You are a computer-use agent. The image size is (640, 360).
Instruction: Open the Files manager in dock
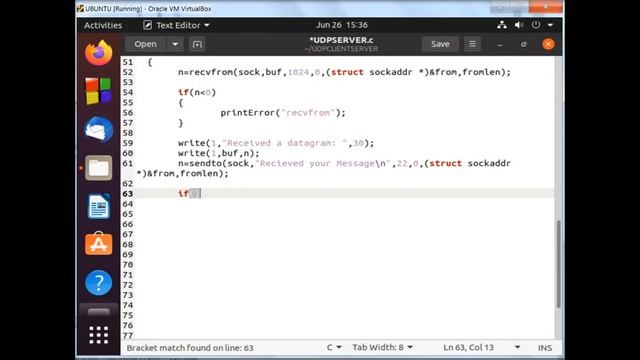98,168
